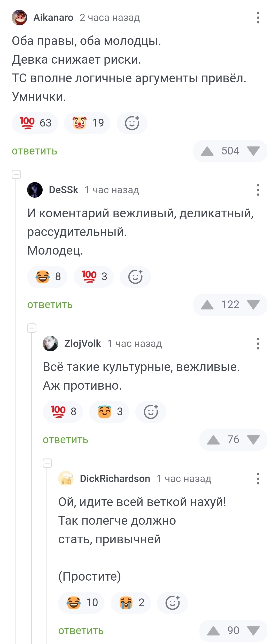This screenshot has height=644, width=279.
Task: Upvote DeSSk's comment rated 122
Action: coord(207,305)
